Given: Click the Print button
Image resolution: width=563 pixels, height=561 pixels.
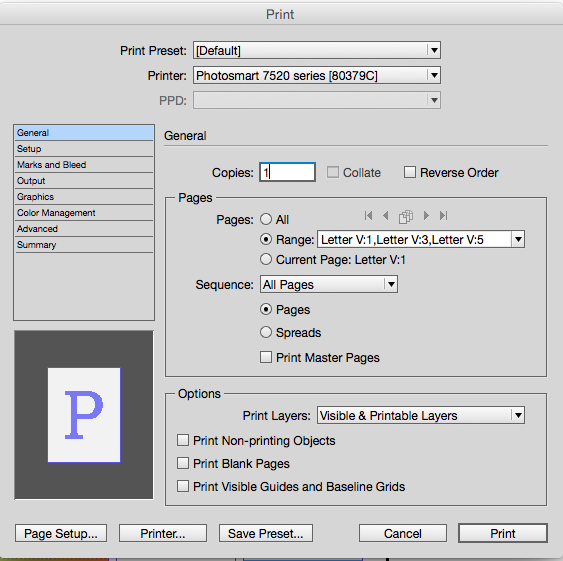Looking at the screenshot, I should click(x=503, y=533).
